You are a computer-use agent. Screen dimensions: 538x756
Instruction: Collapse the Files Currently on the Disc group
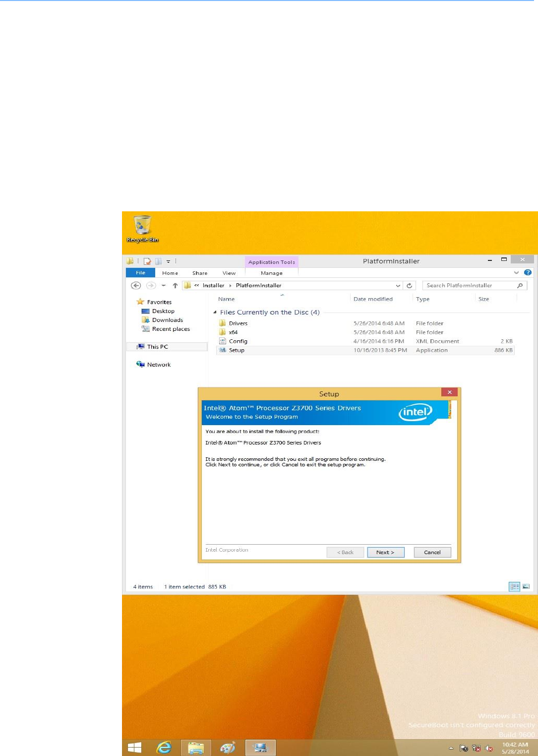click(x=215, y=313)
